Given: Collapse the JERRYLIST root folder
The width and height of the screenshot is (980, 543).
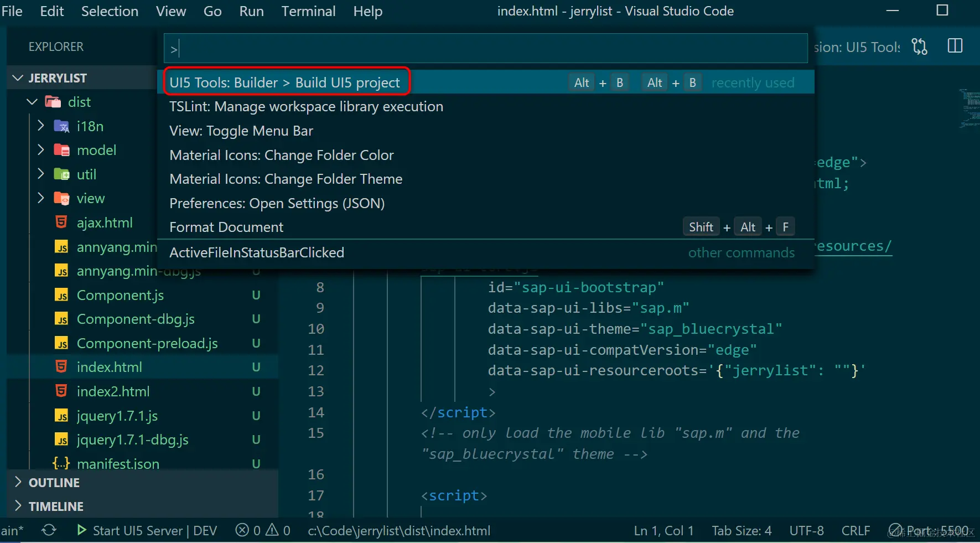Looking at the screenshot, I should [18, 78].
